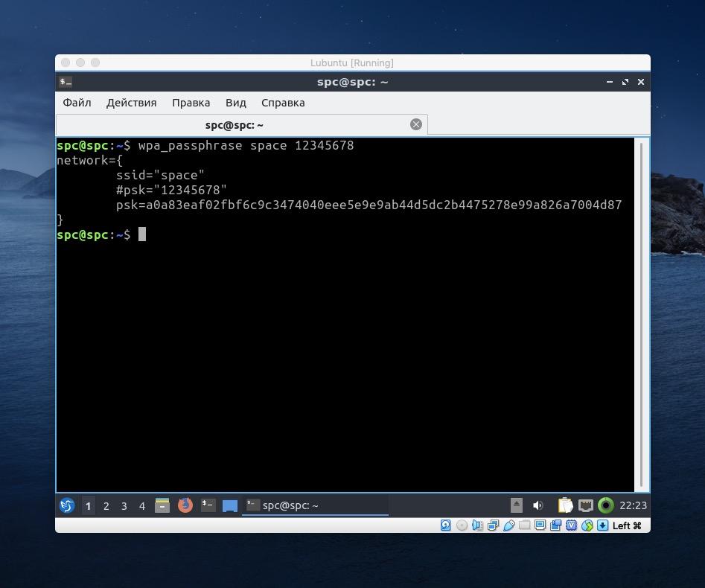Click the VirtualBox optical disk icon
Viewport: 705px width, 588px height.
(x=462, y=525)
